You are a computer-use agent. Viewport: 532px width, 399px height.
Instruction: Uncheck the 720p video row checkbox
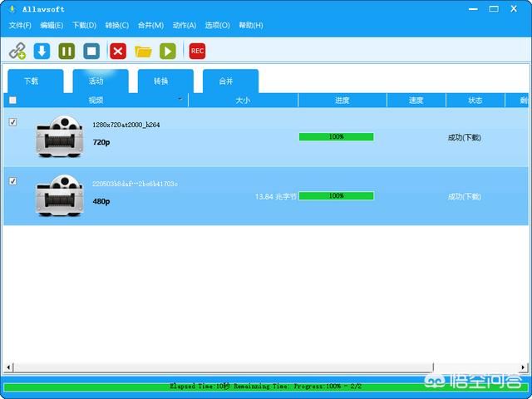(12, 122)
